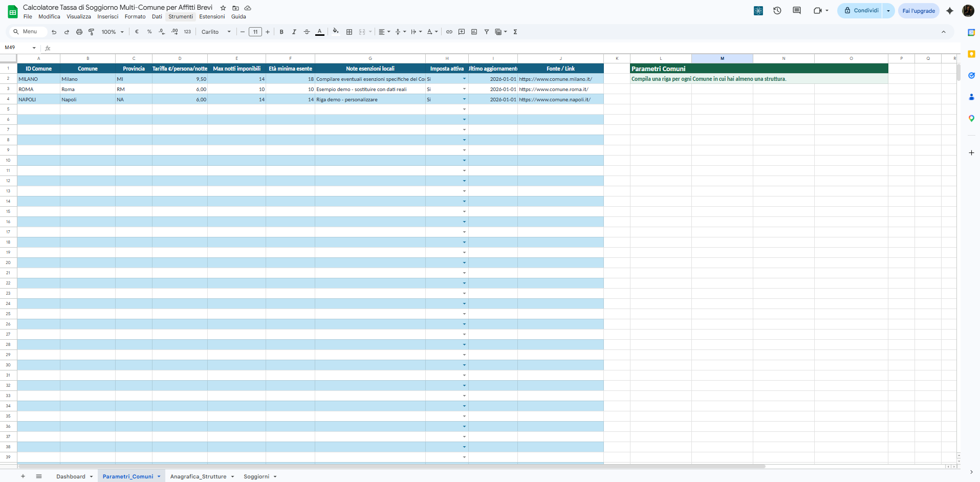The width and height of the screenshot is (980, 482).
Task: Open the comune.milano.it link
Action: (555, 79)
